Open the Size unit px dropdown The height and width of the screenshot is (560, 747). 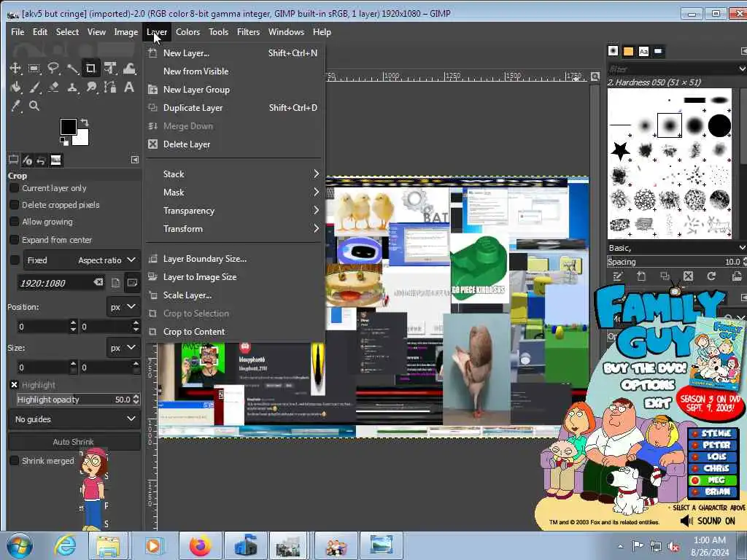click(x=123, y=348)
